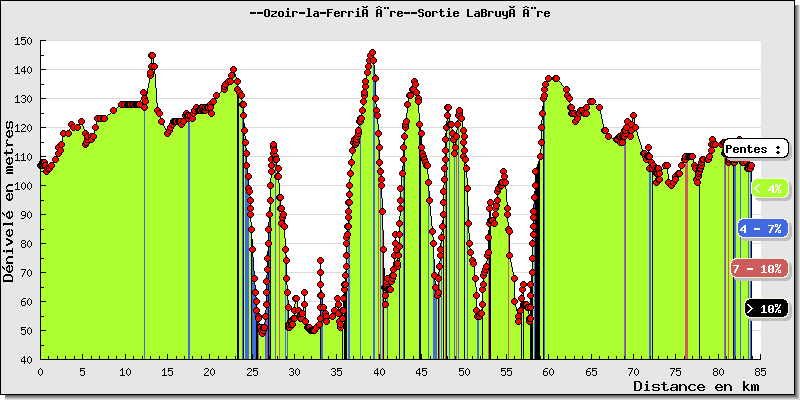Click the 40 tick on the distance axis

tap(379, 370)
